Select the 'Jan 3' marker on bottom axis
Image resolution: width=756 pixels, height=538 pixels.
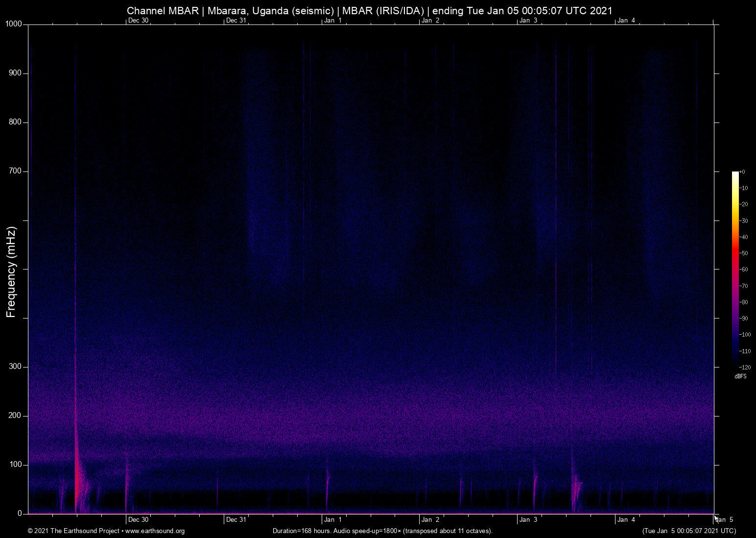[528, 520]
